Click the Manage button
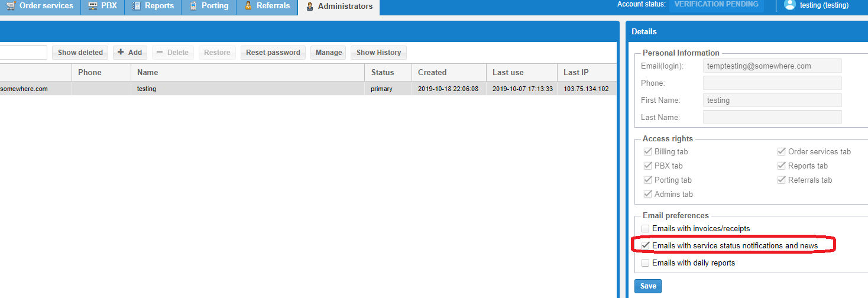The image size is (868, 298). (x=329, y=53)
